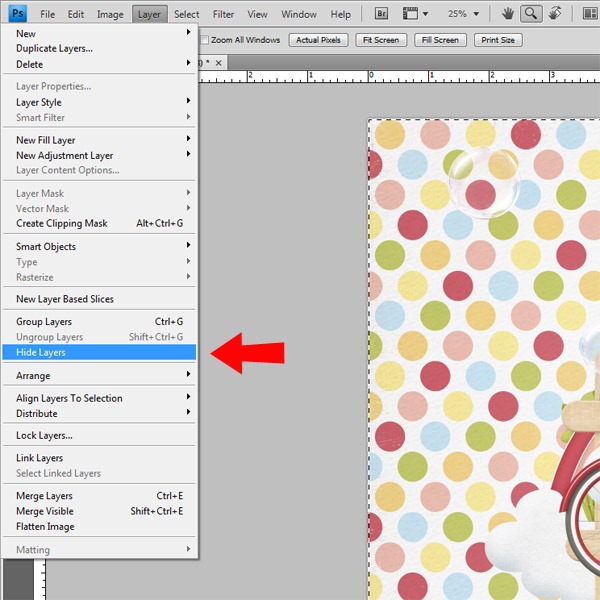
Task: Click the Print Size button
Action: tap(498, 40)
